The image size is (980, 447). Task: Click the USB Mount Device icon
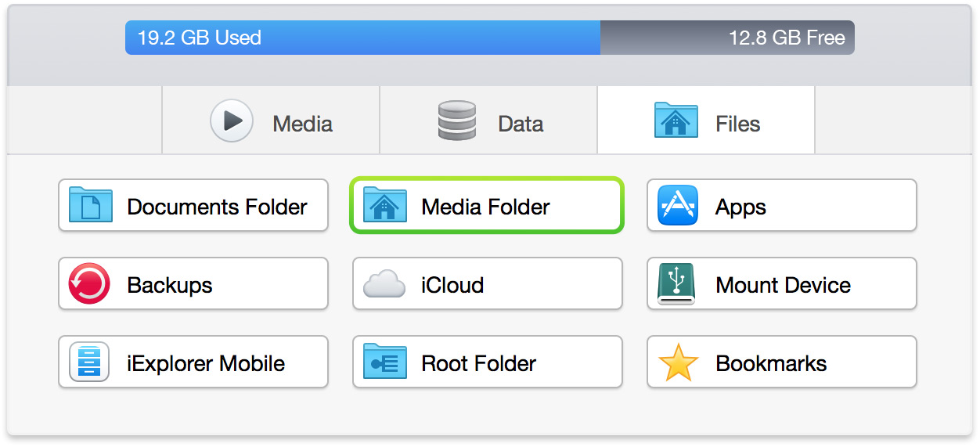tap(676, 284)
